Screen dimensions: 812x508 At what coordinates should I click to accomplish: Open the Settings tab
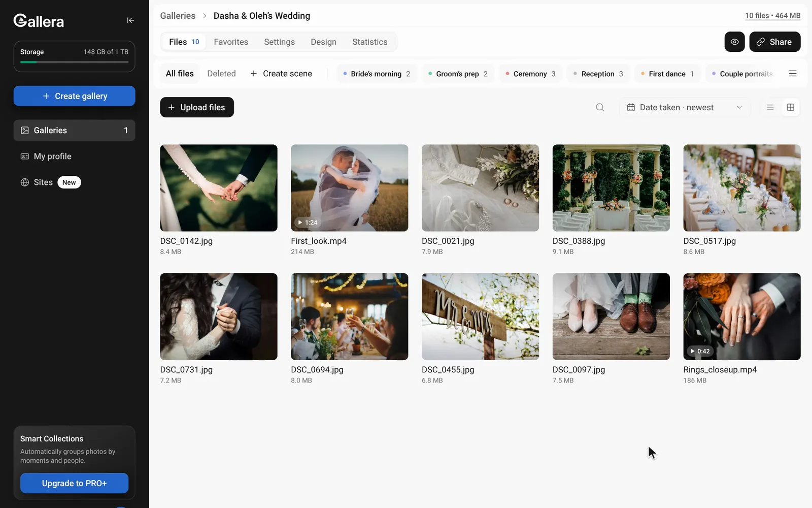pos(279,42)
